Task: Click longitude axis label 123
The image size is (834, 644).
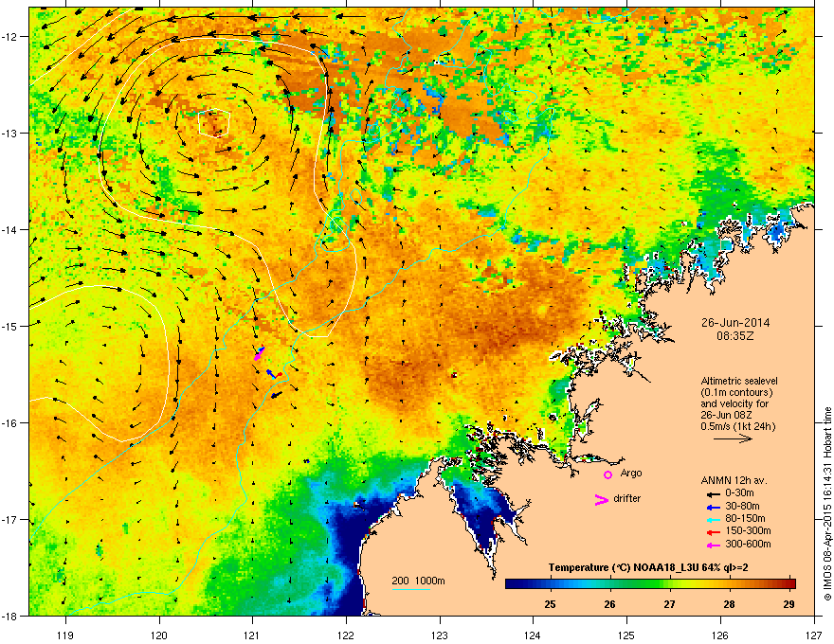Action: point(440,635)
